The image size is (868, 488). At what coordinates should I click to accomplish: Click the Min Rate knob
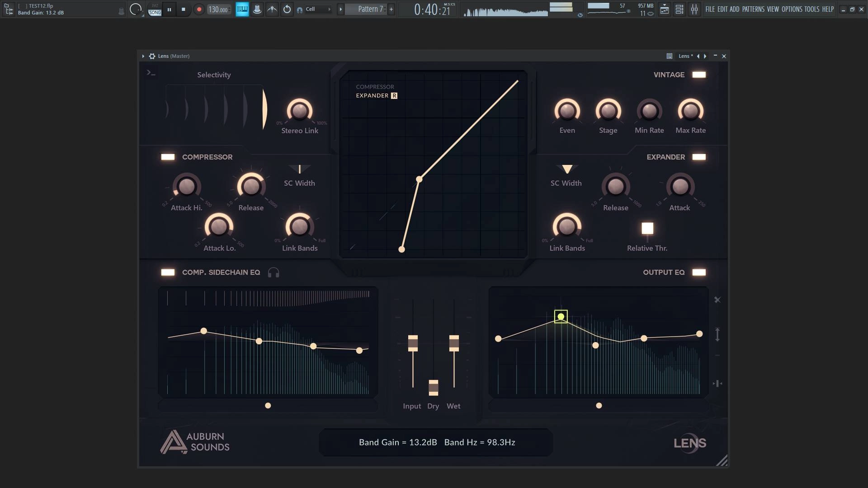click(x=649, y=111)
